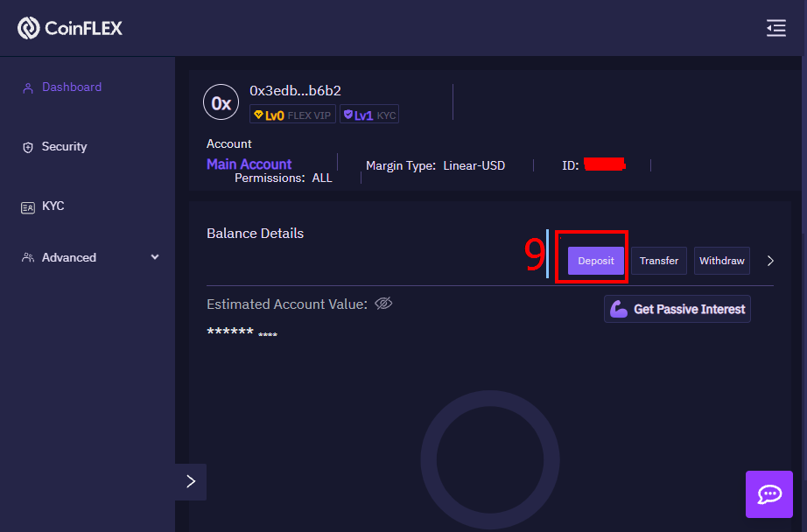
Task: Open the Security sidebar item
Action: [65, 147]
